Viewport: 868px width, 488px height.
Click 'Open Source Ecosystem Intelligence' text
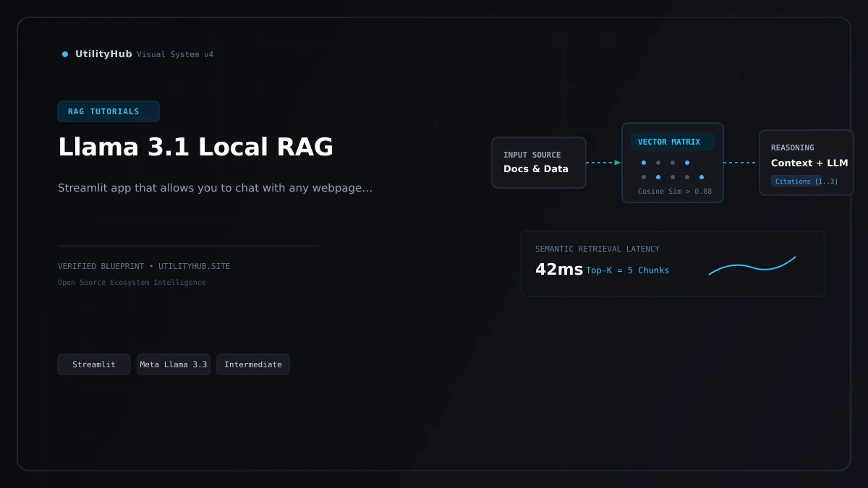pyautogui.click(x=132, y=283)
